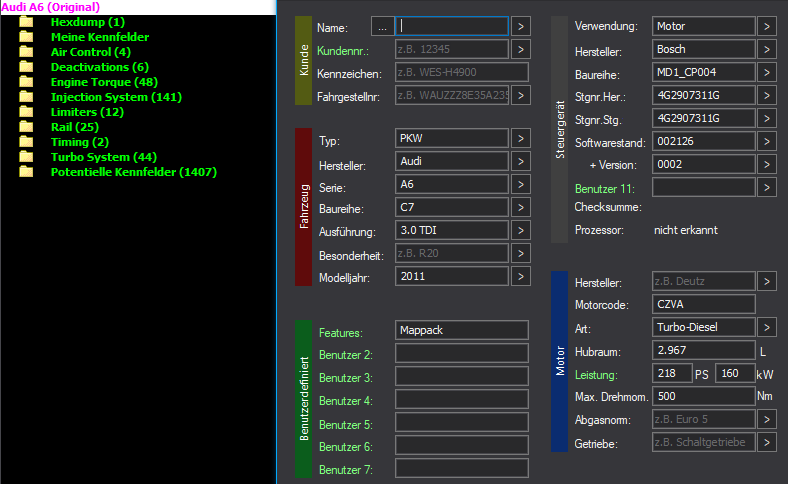Open the Steuergerät Hersteller Bosch dropdown arrow
Screen dimensions: 788x484
[767, 49]
